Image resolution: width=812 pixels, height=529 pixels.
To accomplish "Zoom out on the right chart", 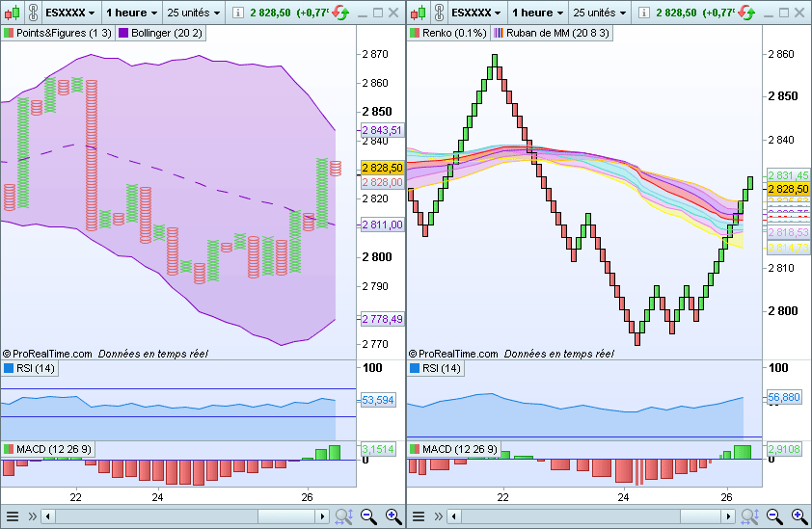I will tap(774, 516).
